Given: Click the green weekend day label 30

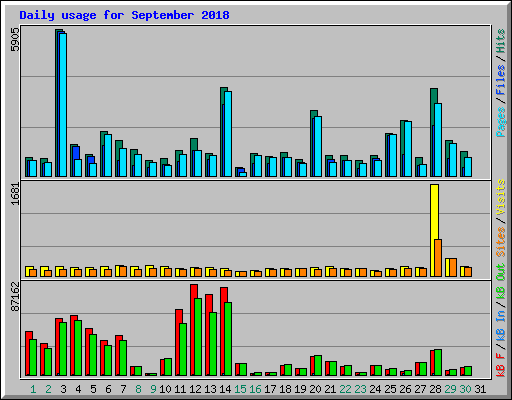Looking at the screenshot, I should (x=465, y=389).
